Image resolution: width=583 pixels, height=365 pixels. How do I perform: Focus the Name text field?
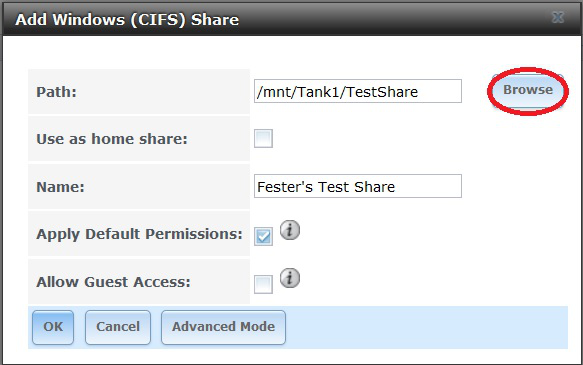(x=358, y=186)
